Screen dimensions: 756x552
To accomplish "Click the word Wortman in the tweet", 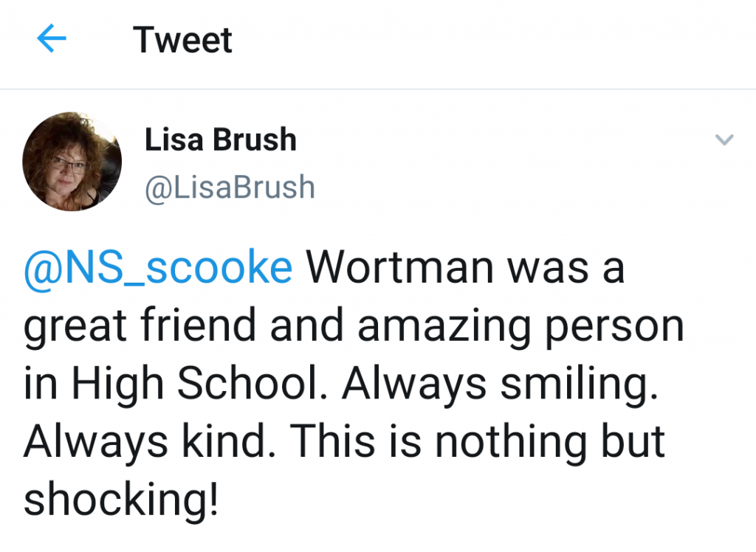I will coord(399,267).
